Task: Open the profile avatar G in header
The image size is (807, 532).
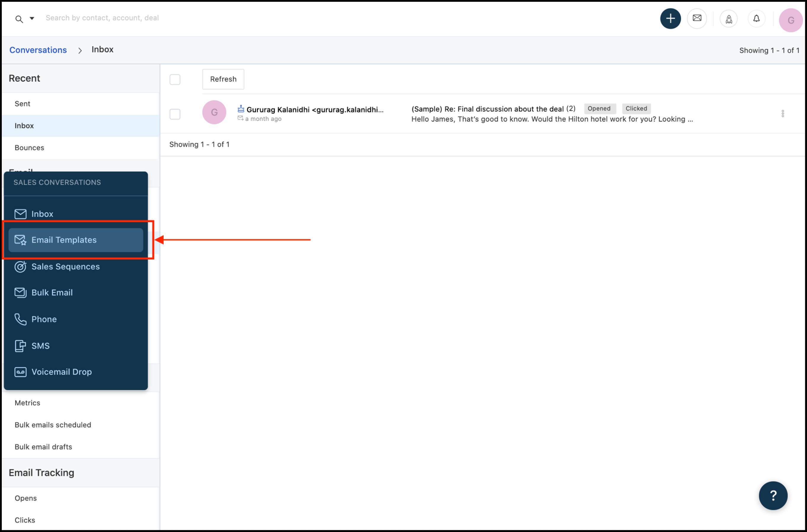Action: pyautogui.click(x=791, y=20)
